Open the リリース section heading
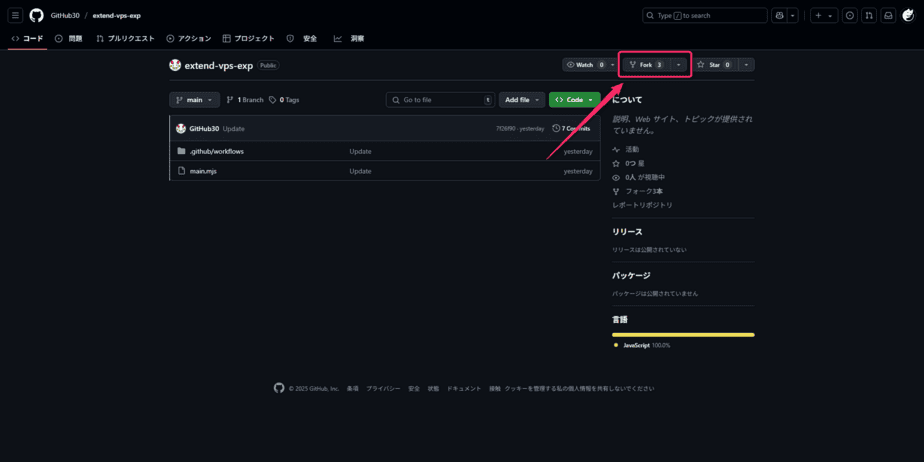Image resolution: width=924 pixels, height=462 pixels. [x=628, y=232]
